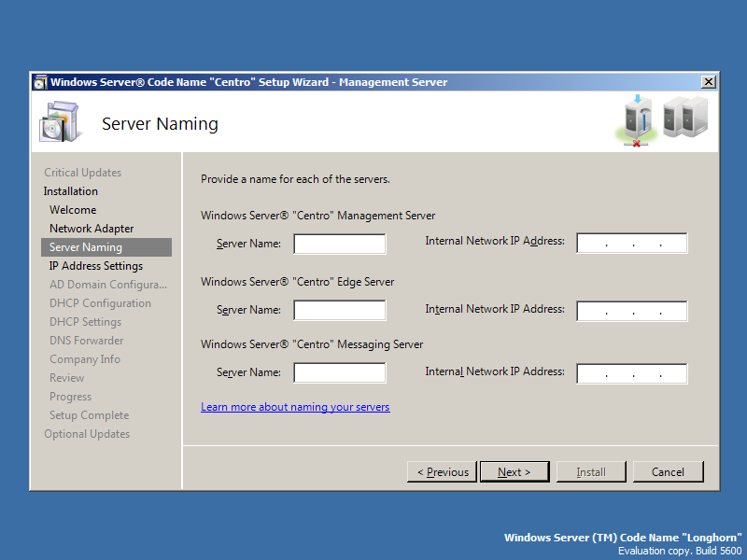This screenshot has width=747, height=560.
Task: Focus the Edge Server internal IP address field
Action: click(x=632, y=311)
